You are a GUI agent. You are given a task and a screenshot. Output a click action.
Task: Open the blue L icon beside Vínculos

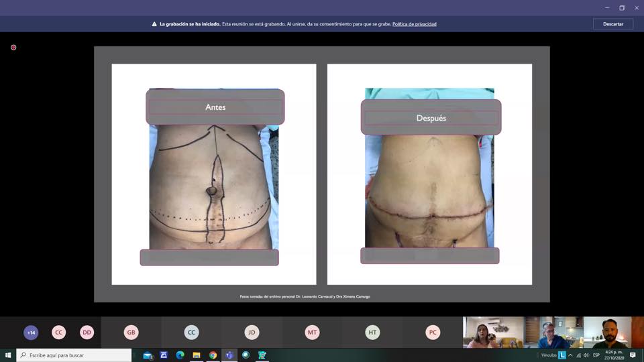click(x=562, y=355)
